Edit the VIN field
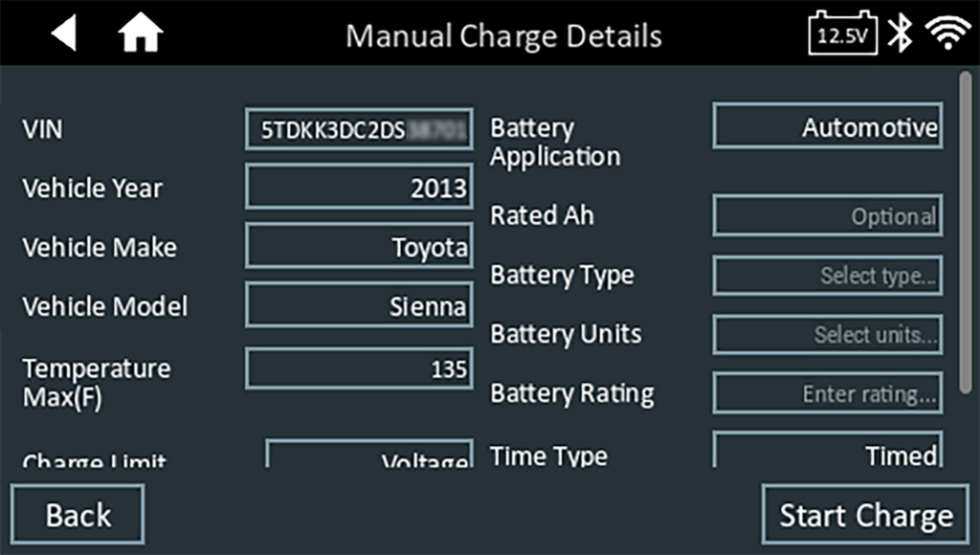 coord(359,130)
